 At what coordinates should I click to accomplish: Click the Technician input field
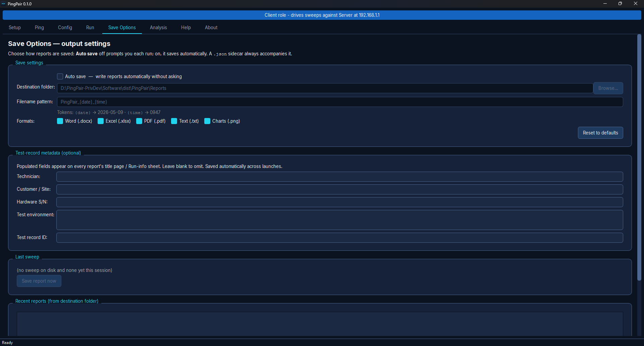click(340, 177)
